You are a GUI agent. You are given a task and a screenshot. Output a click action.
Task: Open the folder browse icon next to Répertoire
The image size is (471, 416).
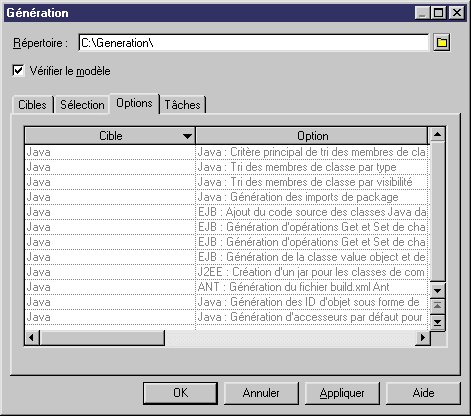442,43
